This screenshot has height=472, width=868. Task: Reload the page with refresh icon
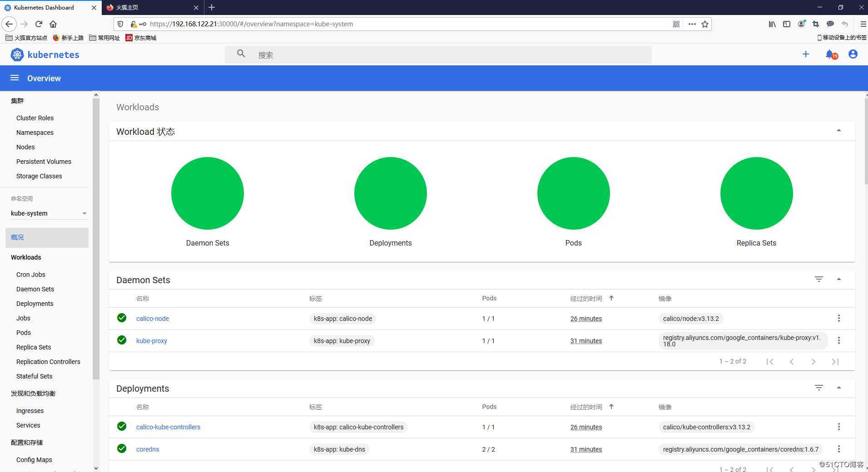coord(39,24)
